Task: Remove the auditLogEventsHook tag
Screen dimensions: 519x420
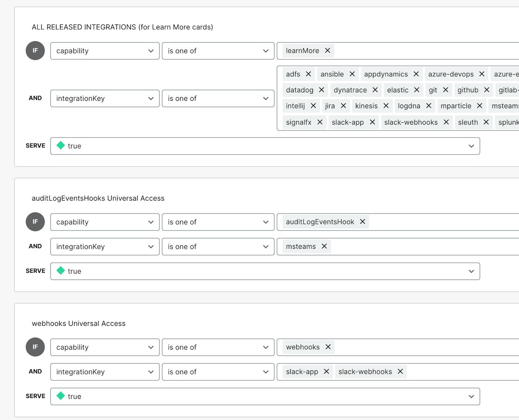Action: (x=363, y=222)
